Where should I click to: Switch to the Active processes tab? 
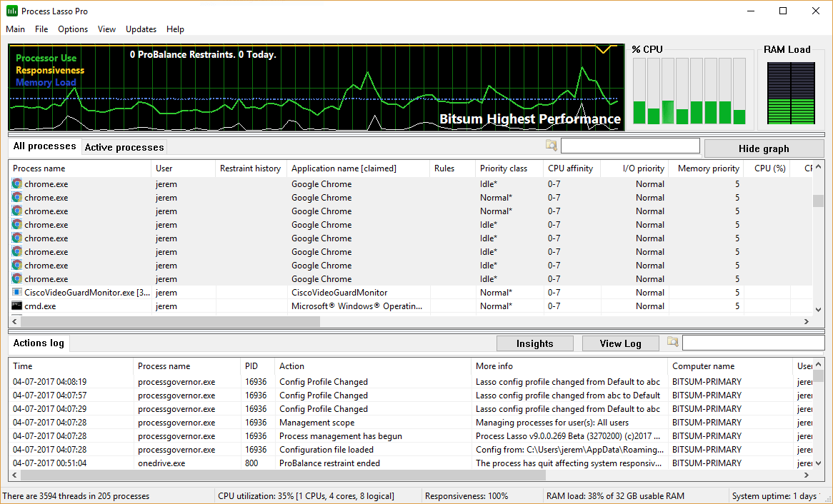point(124,147)
